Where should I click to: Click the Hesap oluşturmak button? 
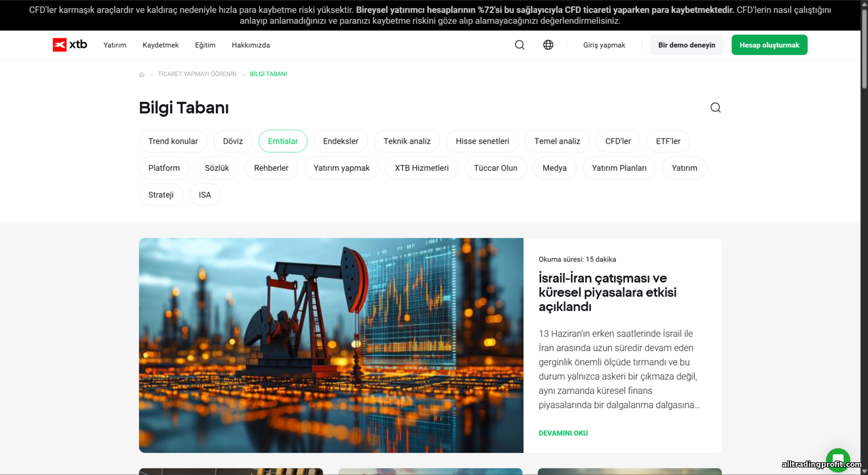coord(769,45)
